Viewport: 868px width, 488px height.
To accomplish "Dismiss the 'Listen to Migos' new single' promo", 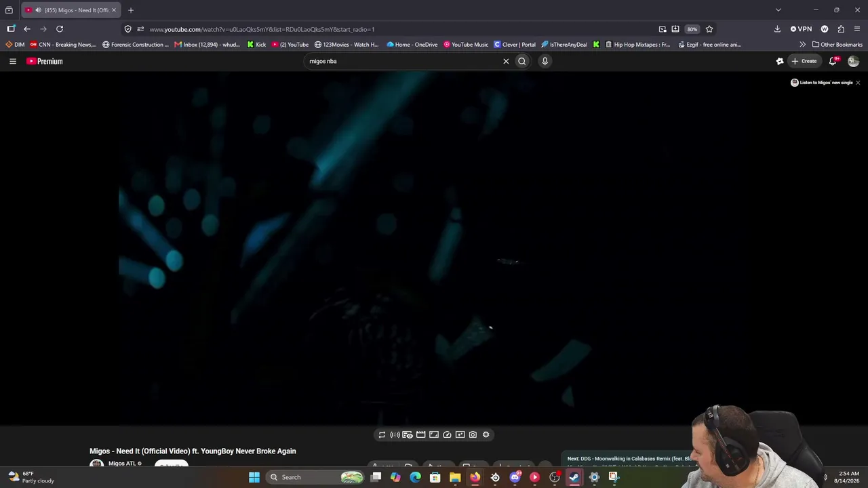I will point(858,83).
